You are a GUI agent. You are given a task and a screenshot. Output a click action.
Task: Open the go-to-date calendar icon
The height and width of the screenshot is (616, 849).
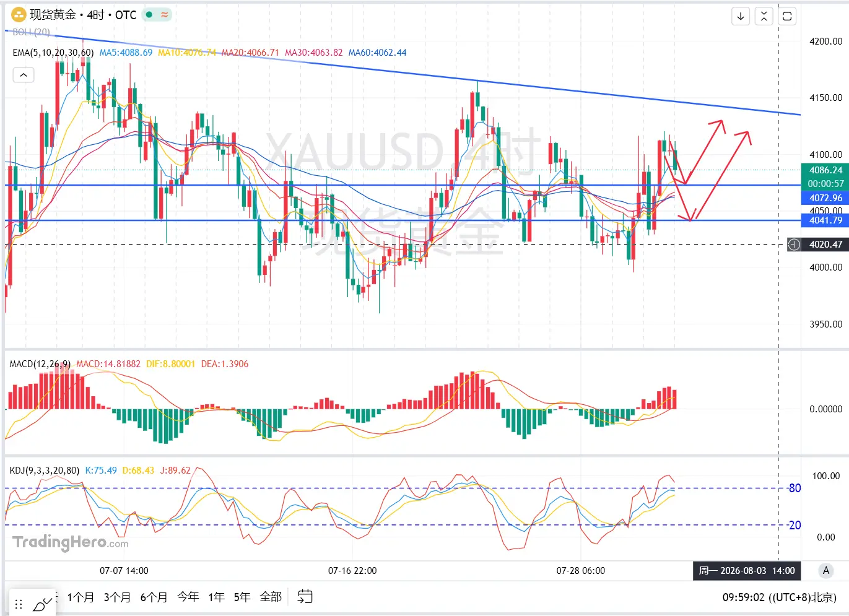pos(305,597)
